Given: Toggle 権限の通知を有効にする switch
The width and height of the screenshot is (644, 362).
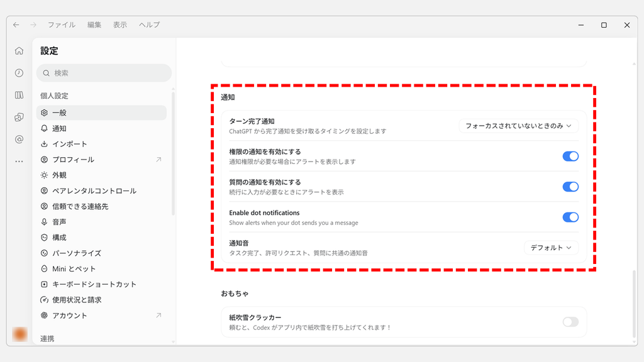Looking at the screenshot, I should [x=570, y=156].
